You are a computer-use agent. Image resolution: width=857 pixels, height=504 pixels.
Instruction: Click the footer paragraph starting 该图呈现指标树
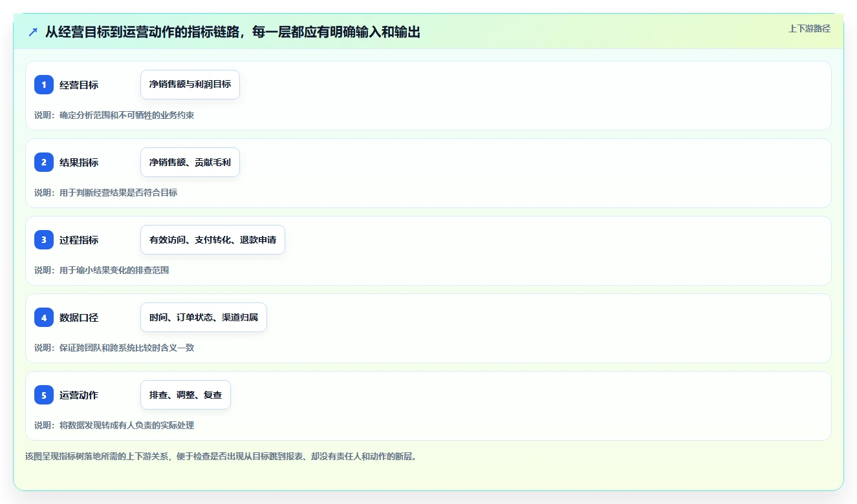[222, 456]
